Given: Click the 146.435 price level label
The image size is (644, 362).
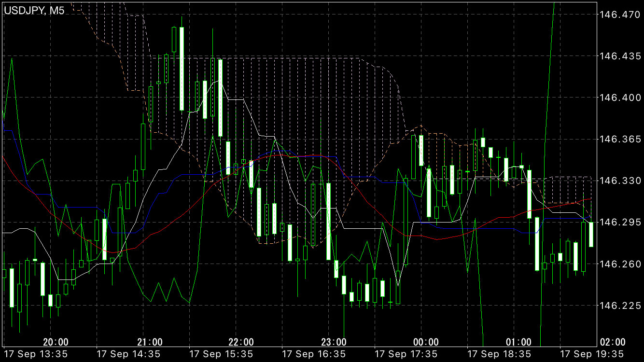Looking at the screenshot, I should [x=618, y=56].
